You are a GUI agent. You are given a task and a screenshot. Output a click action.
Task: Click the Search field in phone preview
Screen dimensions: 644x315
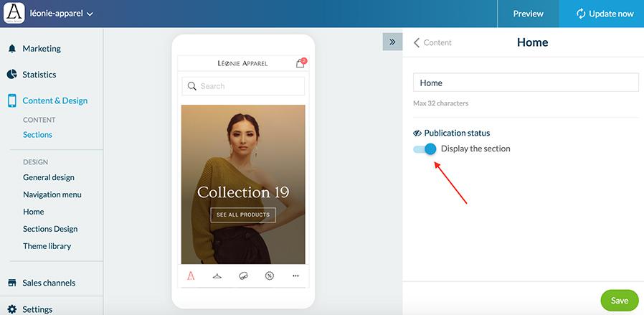(243, 86)
